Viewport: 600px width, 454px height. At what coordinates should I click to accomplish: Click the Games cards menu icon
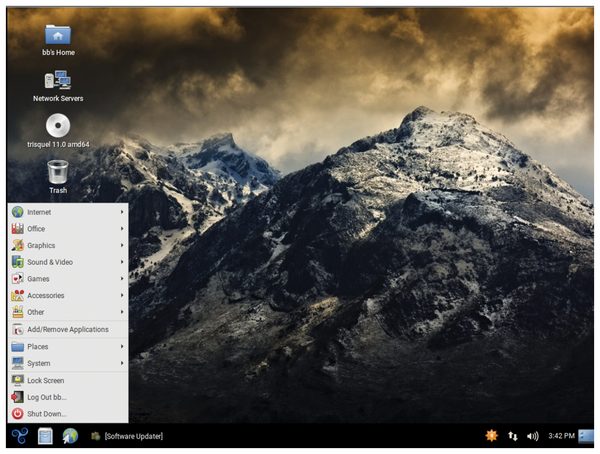tap(18, 279)
